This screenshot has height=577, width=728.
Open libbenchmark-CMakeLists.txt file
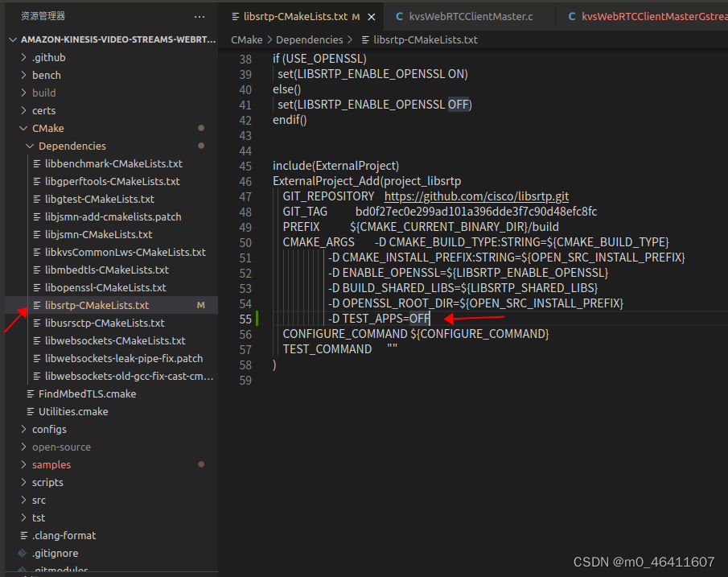tap(113, 163)
